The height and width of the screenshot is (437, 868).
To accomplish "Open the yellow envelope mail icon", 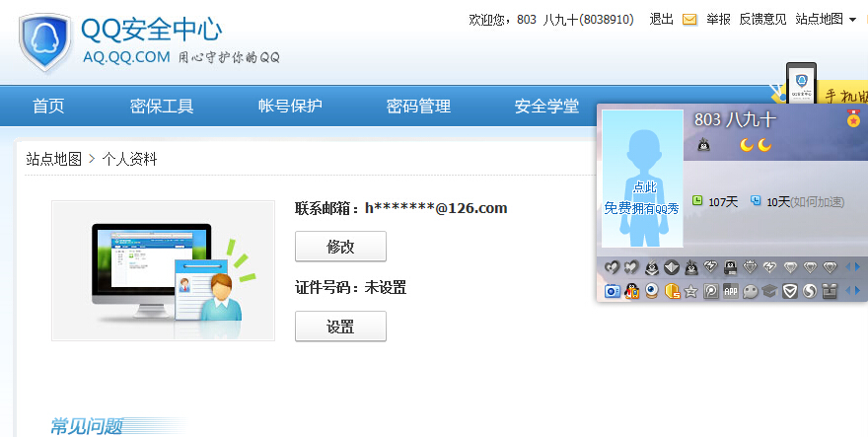I will (x=689, y=20).
